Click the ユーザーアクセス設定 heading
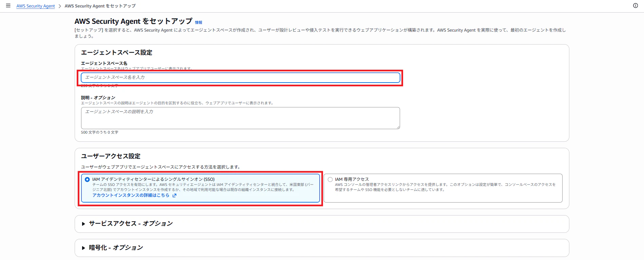The image size is (644, 260). pyautogui.click(x=111, y=156)
